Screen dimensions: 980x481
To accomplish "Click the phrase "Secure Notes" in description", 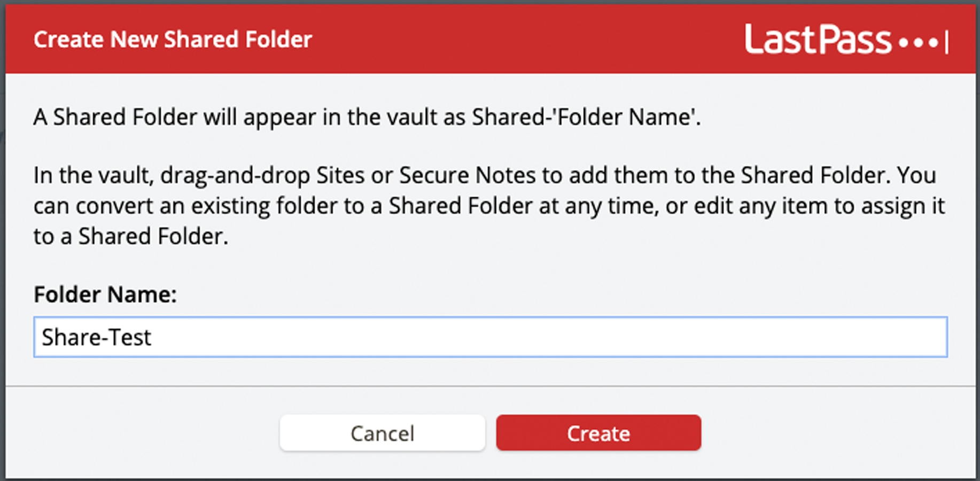I will (x=468, y=175).
